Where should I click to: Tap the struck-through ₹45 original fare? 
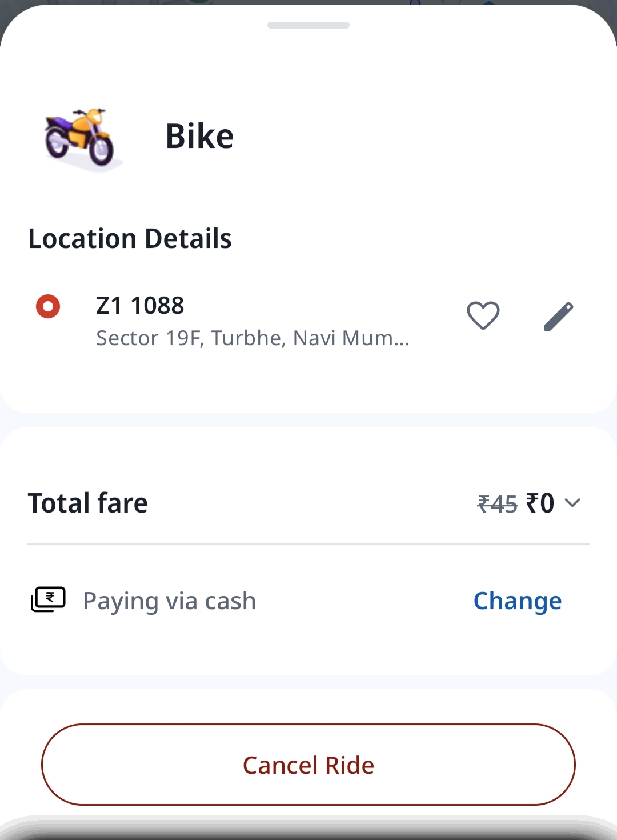497,504
